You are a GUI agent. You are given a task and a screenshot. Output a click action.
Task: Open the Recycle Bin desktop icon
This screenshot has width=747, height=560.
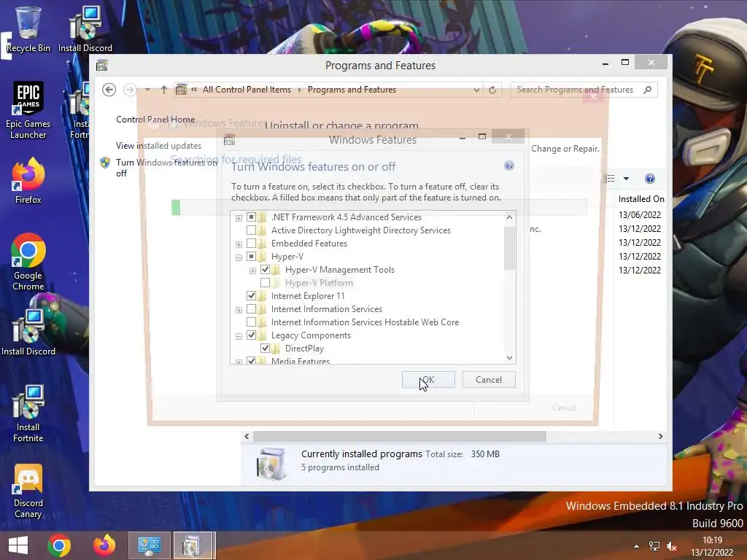coord(28,28)
